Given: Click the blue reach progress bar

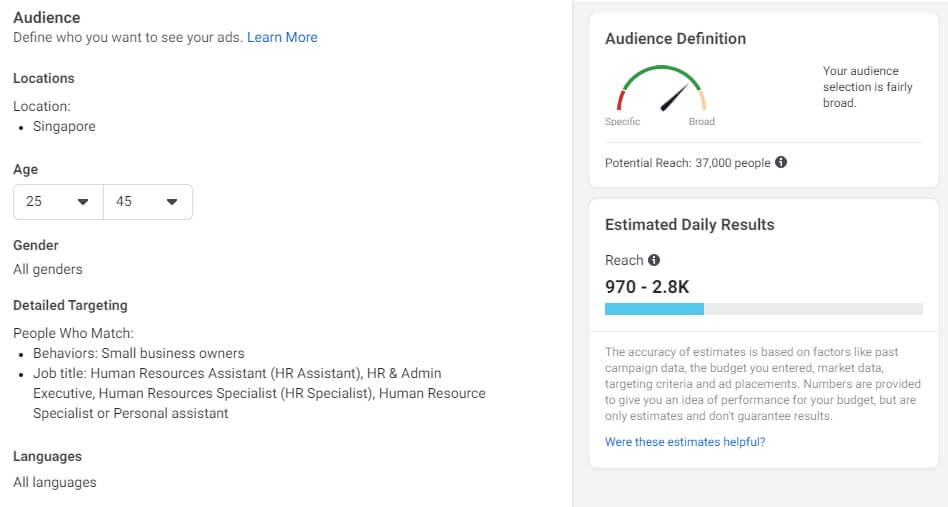Looking at the screenshot, I should coord(654,309).
